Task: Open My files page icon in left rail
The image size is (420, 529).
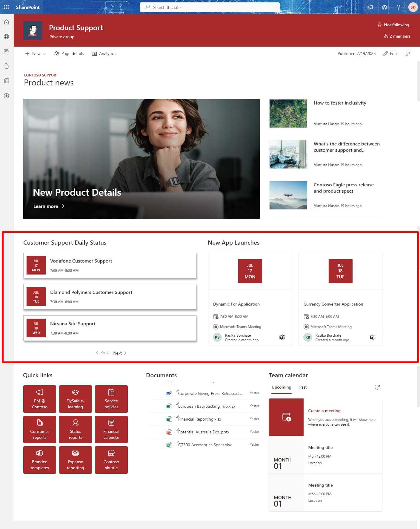Action: pyautogui.click(x=7, y=66)
